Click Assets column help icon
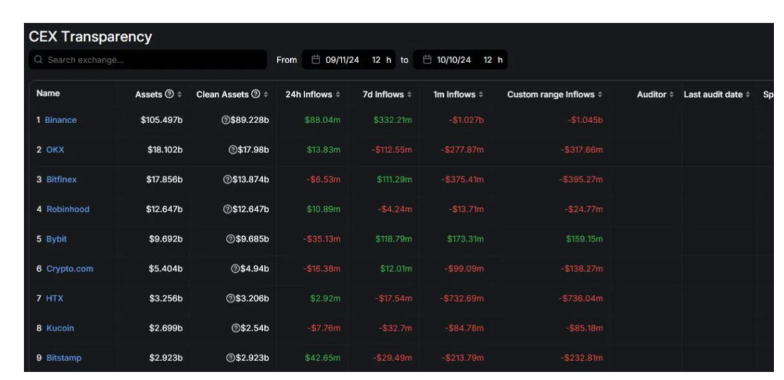 pos(170,94)
